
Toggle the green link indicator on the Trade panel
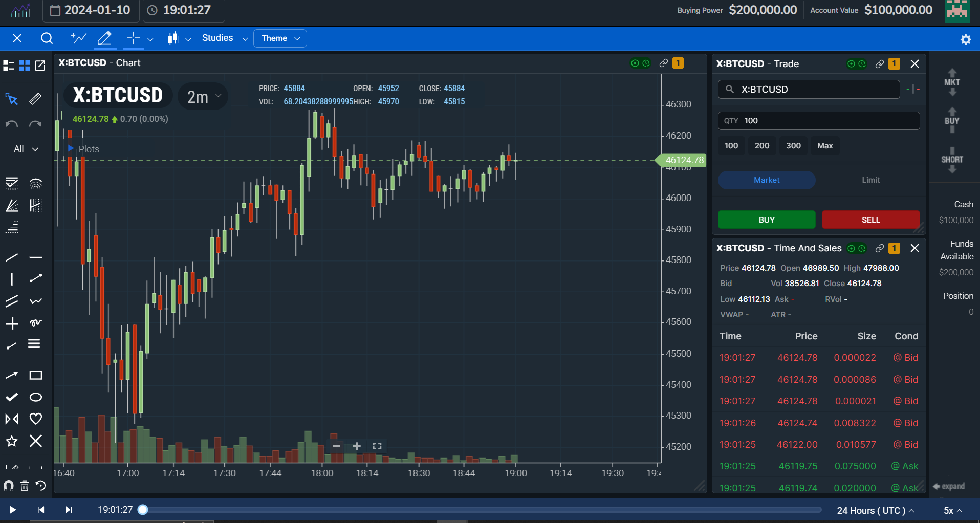(x=850, y=63)
